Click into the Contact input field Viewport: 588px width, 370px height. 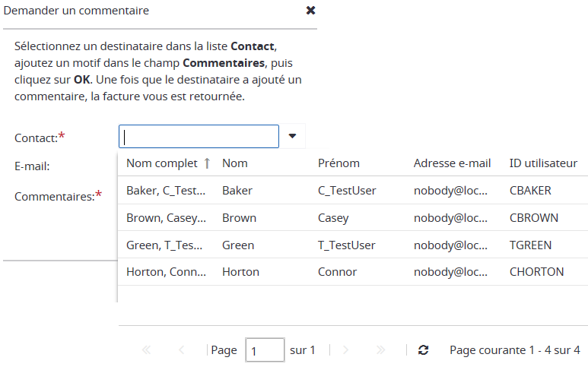[x=199, y=137]
